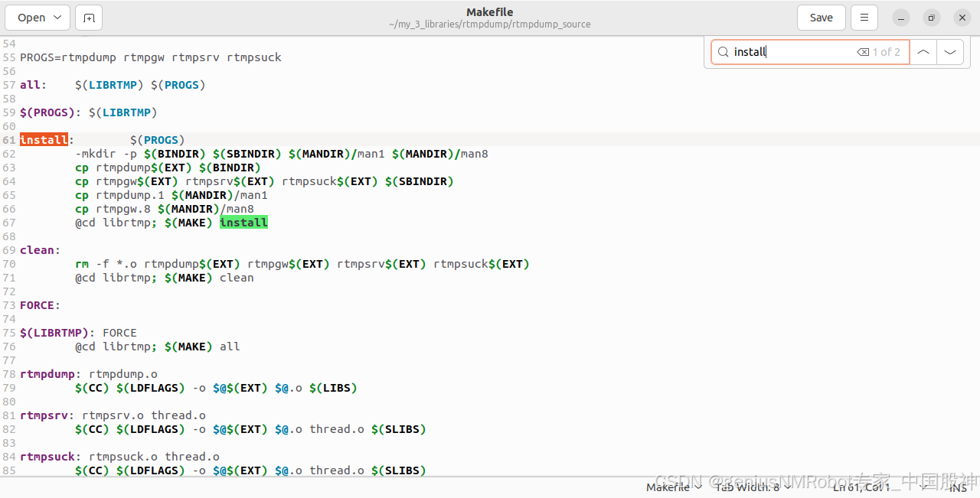Go to next search match
Screen dimensions: 980x498
[x=950, y=52]
